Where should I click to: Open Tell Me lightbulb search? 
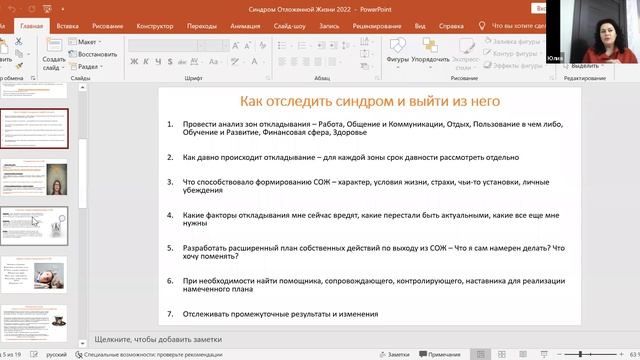coord(482,26)
